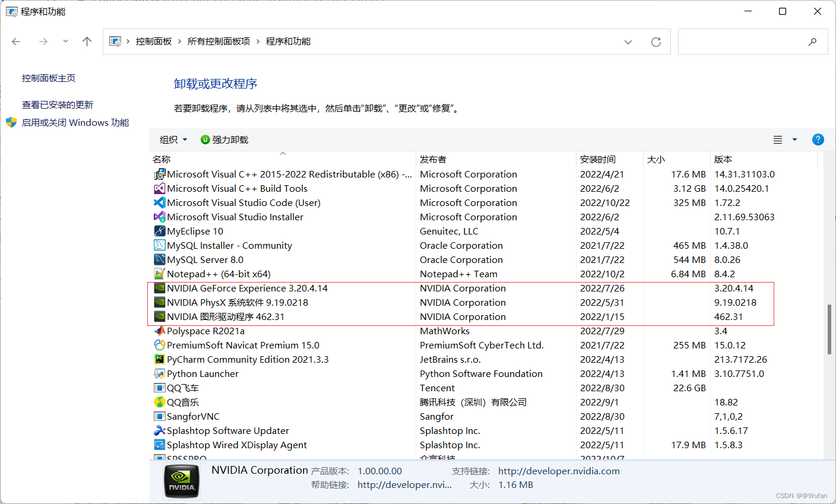Click the Visual C++ Build Tools icon
The height and width of the screenshot is (504, 836).
159,189
